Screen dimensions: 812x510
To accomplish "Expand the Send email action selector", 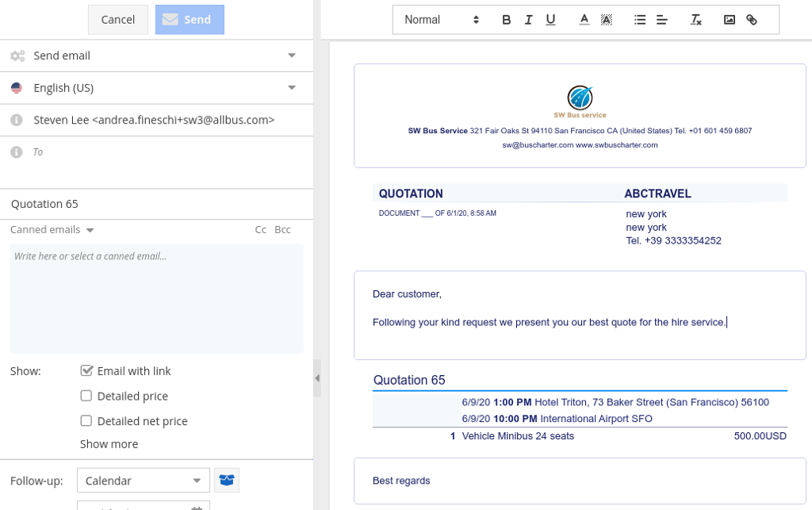I will coord(291,56).
